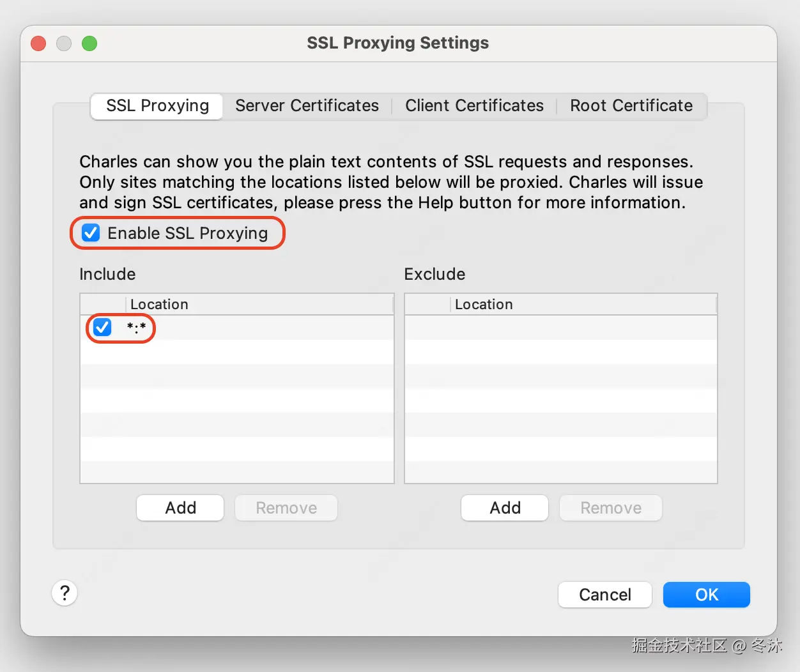Click Remove under the Exclude list
The width and height of the screenshot is (800, 672).
click(x=611, y=508)
